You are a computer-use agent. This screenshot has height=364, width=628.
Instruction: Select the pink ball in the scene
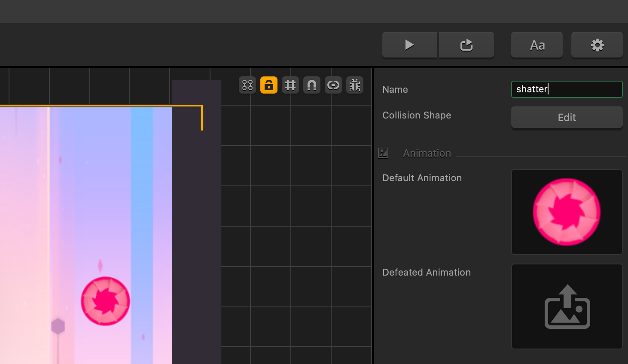point(105,301)
